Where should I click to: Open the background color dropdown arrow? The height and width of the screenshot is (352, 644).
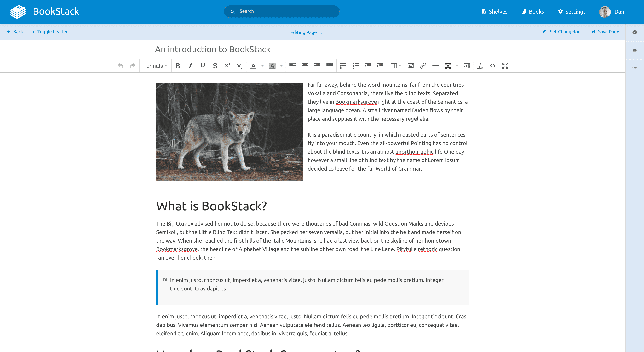pos(281,66)
